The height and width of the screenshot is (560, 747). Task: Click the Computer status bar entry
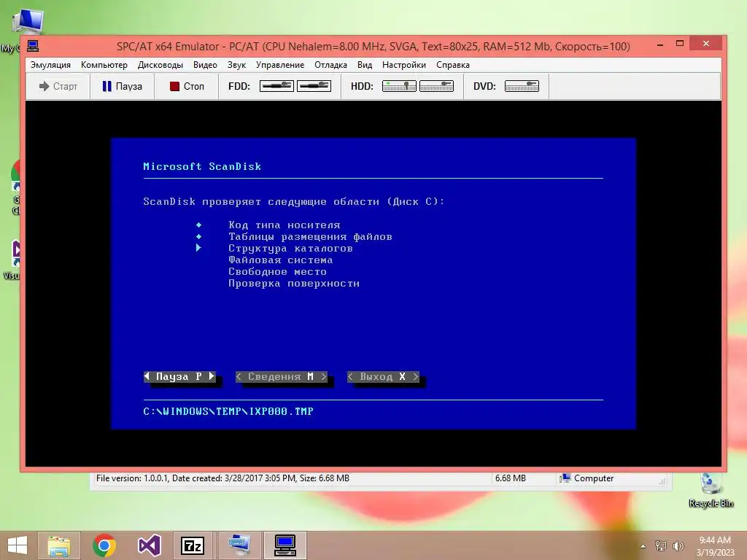587,478
